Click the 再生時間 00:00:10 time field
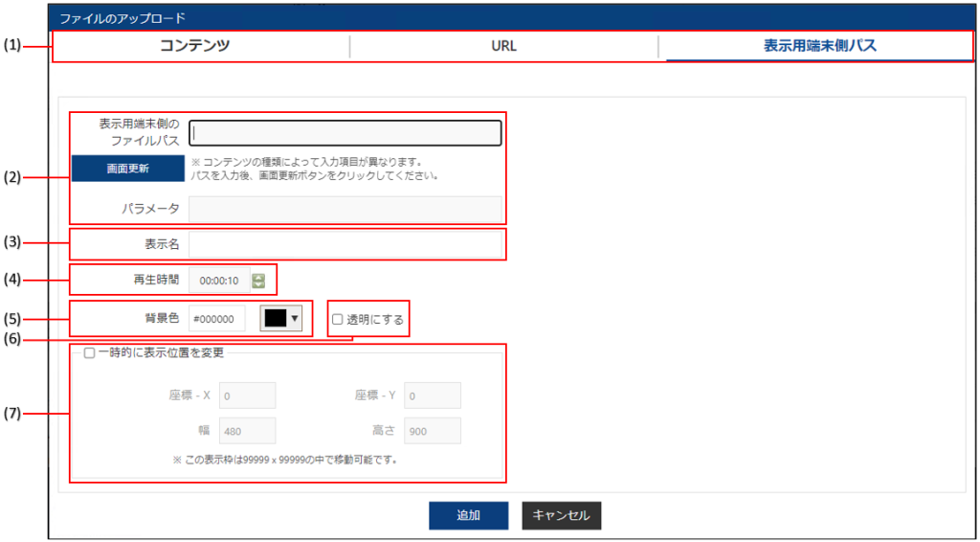 (x=219, y=281)
